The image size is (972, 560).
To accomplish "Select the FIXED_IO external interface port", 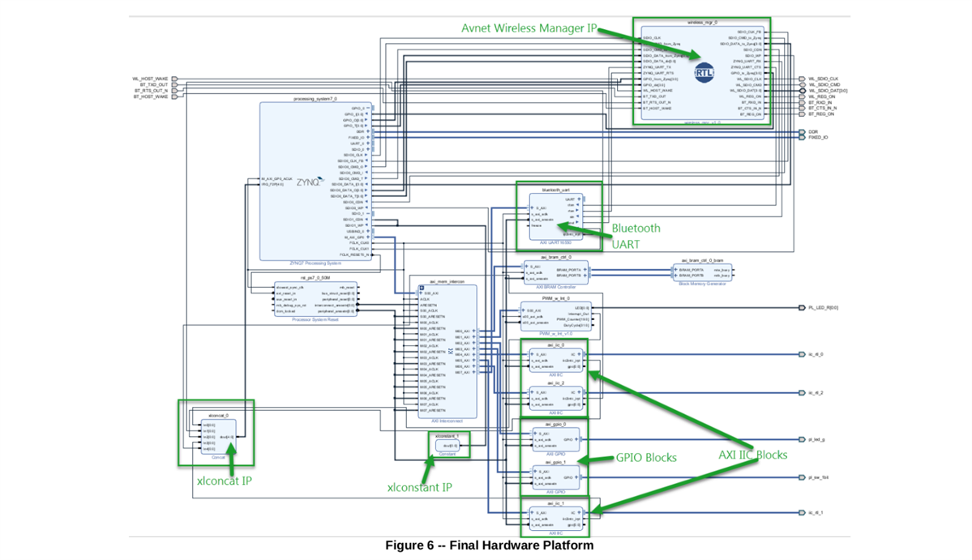I will pos(802,138).
